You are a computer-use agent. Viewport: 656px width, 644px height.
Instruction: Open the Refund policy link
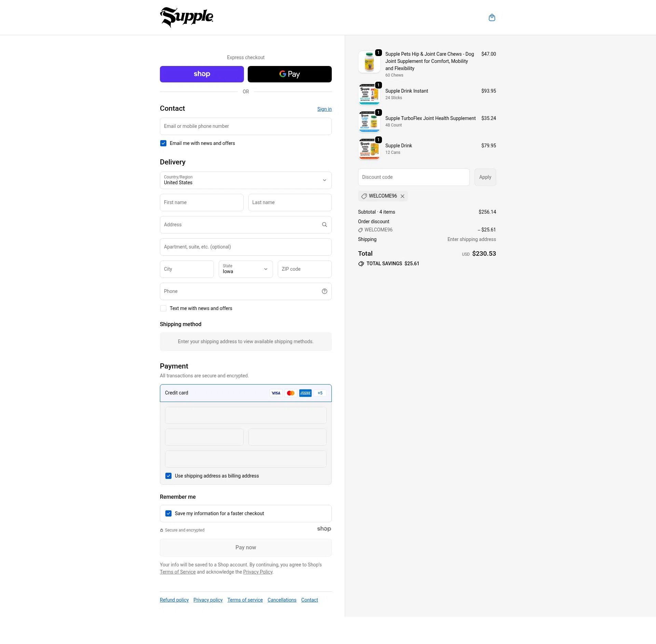pos(174,600)
